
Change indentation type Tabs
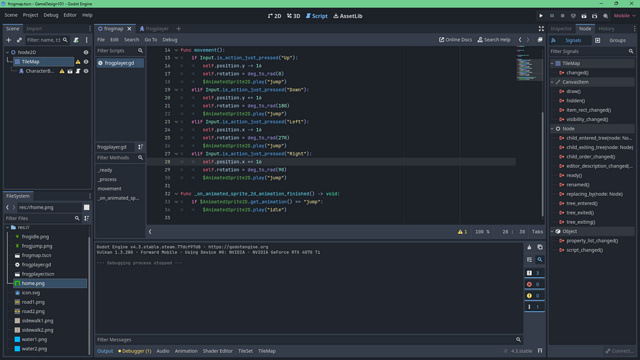point(537,232)
